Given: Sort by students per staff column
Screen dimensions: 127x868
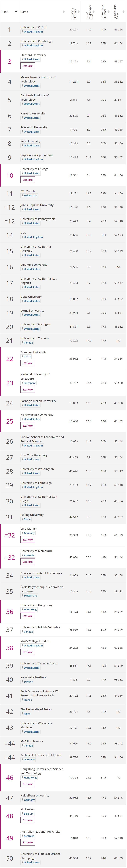Looking at the screenshot, I should 94,12.
